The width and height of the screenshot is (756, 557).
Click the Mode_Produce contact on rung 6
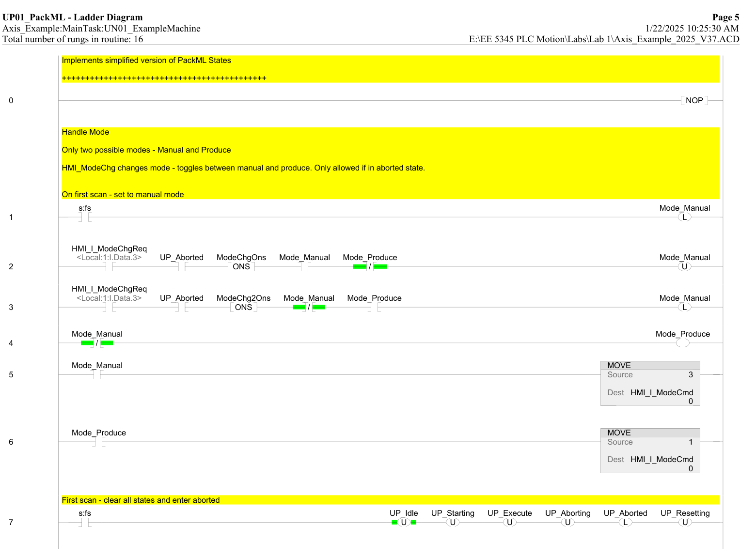tap(99, 442)
